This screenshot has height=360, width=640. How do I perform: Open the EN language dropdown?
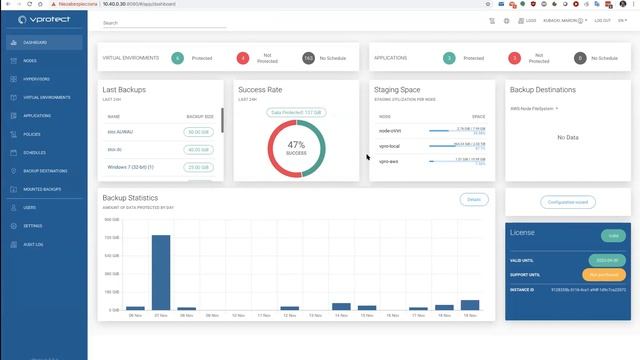[622, 21]
